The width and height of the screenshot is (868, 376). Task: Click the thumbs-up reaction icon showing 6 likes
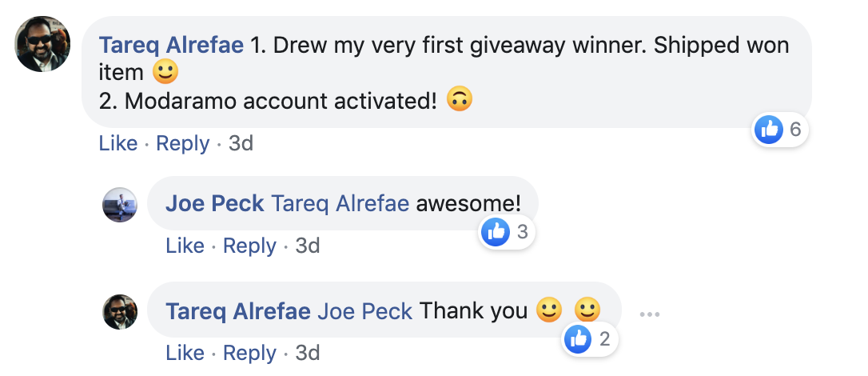pos(769,130)
